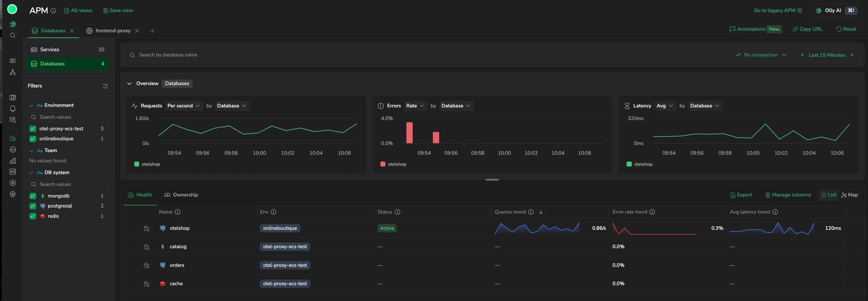Open No comparison dropdown
Image resolution: width=868 pixels, height=301 pixels.
click(760, 55)
